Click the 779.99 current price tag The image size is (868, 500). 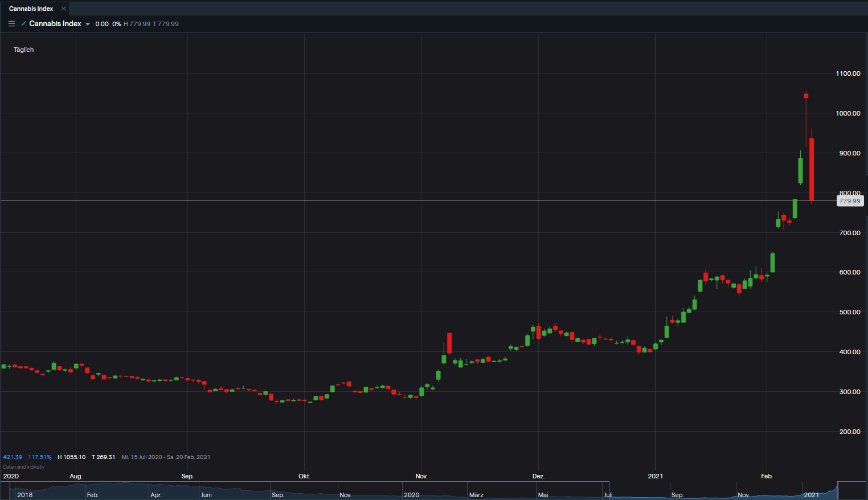point(849,201)
